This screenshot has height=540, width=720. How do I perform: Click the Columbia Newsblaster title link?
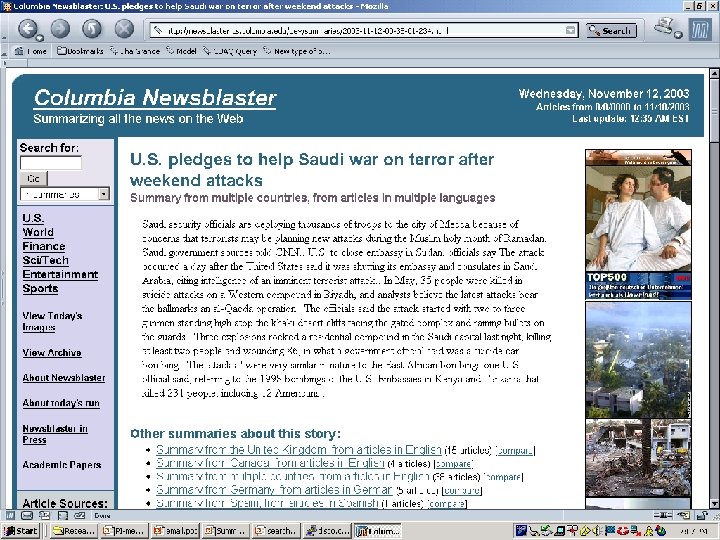pyautogui.click(x=155, y=98)
